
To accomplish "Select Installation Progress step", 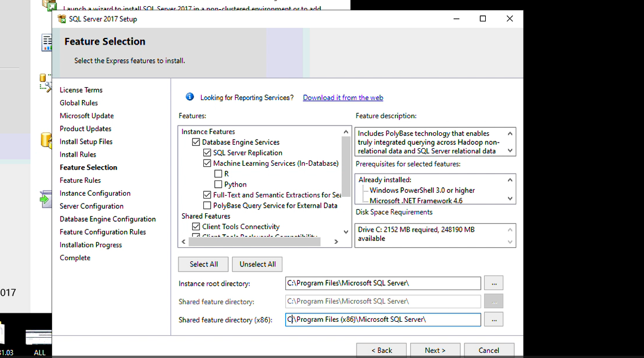I will [x=91, y=245].
